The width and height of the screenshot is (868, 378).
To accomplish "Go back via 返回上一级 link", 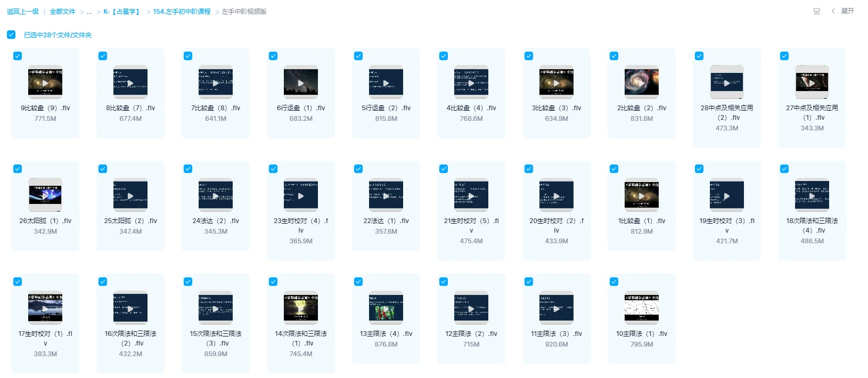I will tap(23, 11).
